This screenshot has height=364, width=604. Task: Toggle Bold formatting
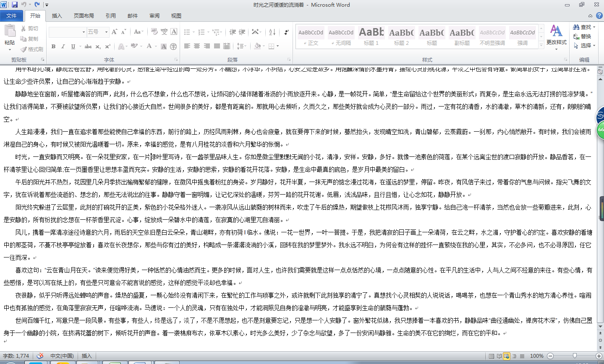tap(53, 46)
